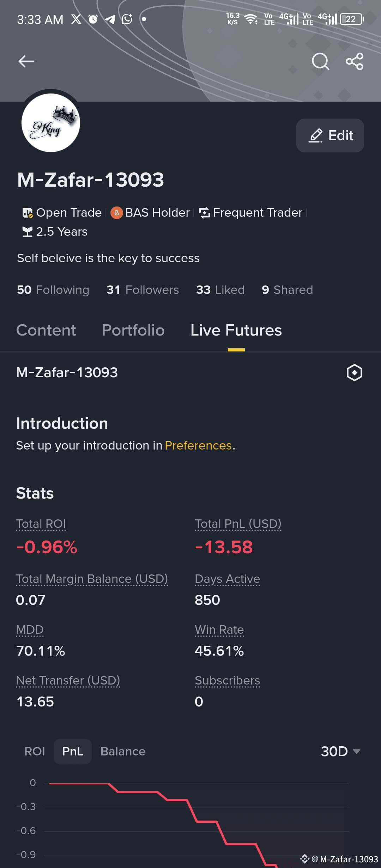Switch to the Portfolio tab
This screenshot has width=381, height=868.
(x=133, y=330)
